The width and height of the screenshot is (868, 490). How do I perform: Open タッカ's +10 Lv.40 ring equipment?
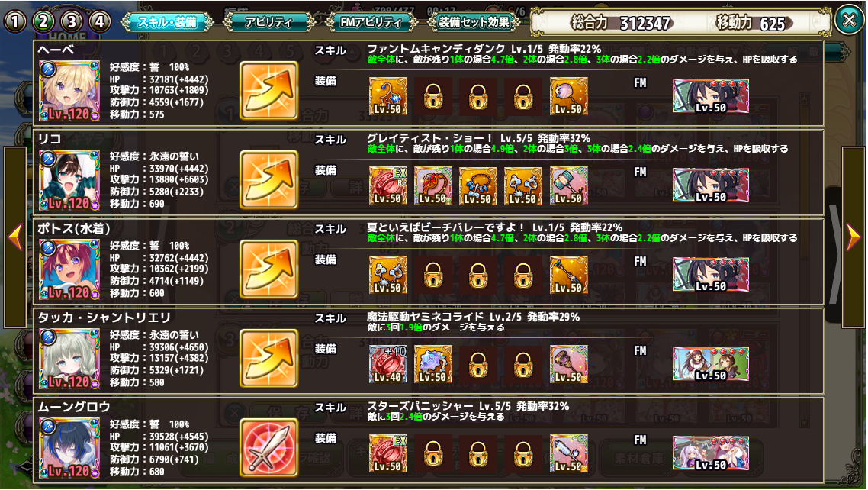click(x=388, y=364)
